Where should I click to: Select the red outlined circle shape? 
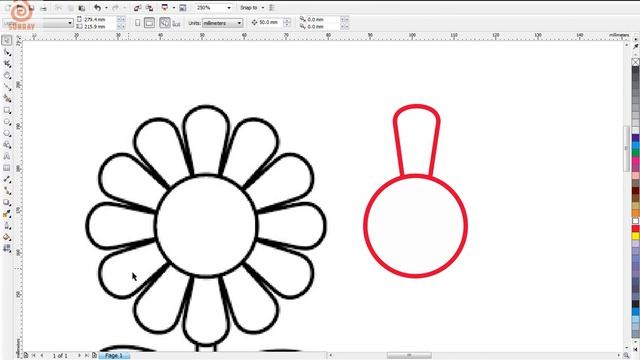coord(416,227)
